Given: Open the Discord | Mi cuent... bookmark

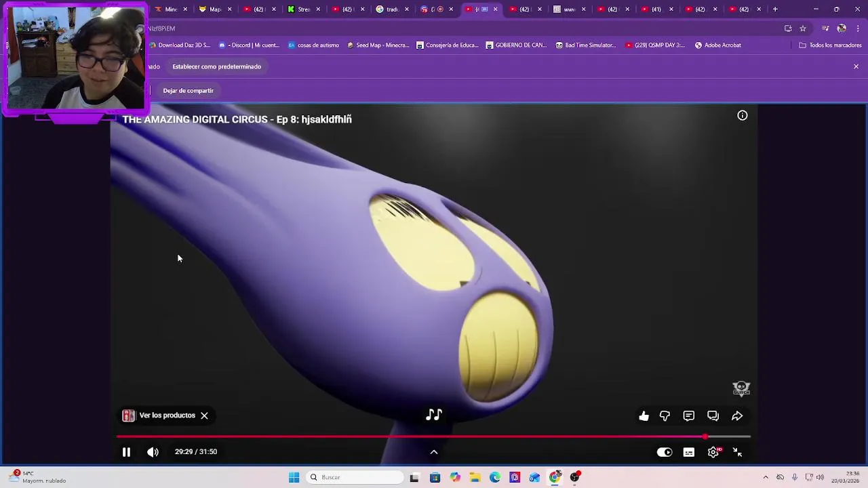Looking at the screenshot, I should [x=249, y=45].
